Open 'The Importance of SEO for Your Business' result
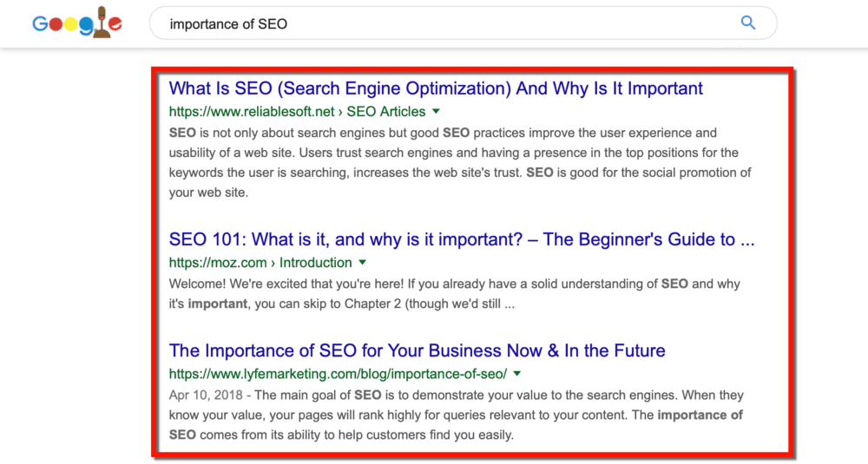 click(417, 350)
